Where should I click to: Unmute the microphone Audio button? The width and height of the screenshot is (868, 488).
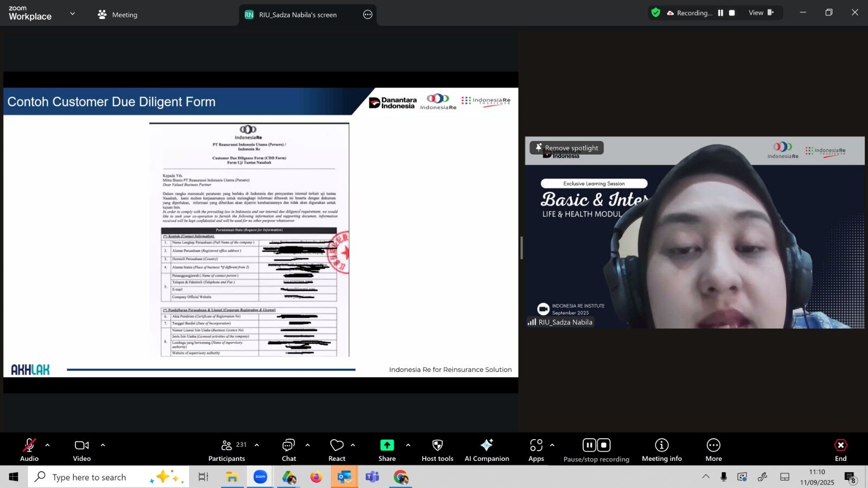[x=29, y=450]
